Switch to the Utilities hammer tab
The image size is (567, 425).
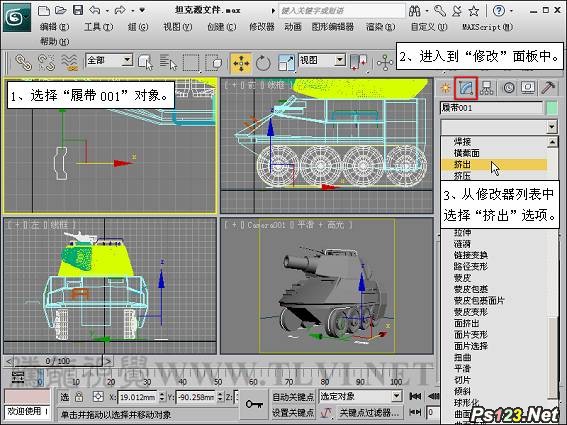pos(548,88)
